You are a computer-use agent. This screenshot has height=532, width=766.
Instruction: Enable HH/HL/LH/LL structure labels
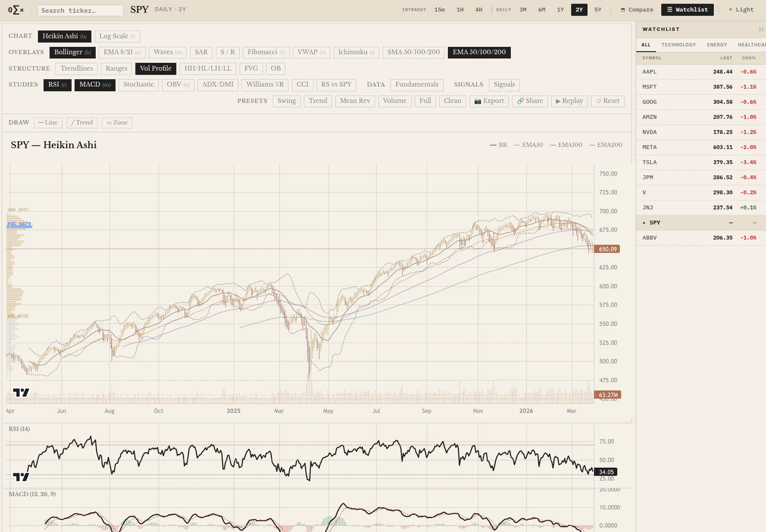(208, 69)
